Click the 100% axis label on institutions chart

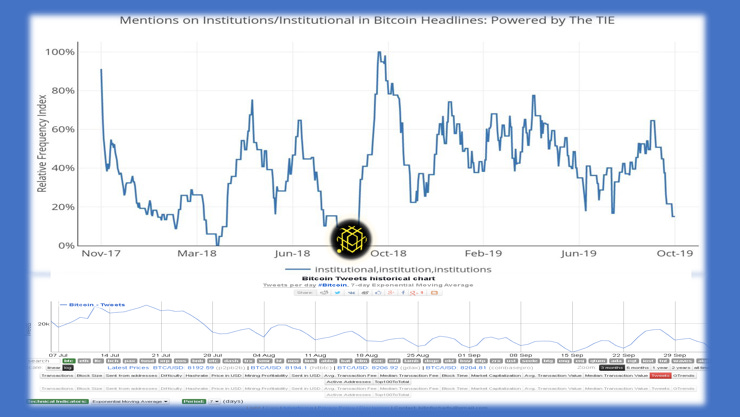click(x=60, y=52)
